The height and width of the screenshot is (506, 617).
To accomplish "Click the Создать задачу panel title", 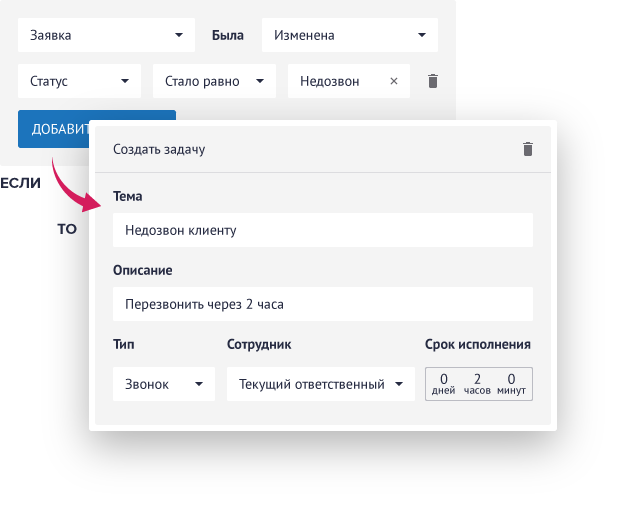I will click(159, 149).
